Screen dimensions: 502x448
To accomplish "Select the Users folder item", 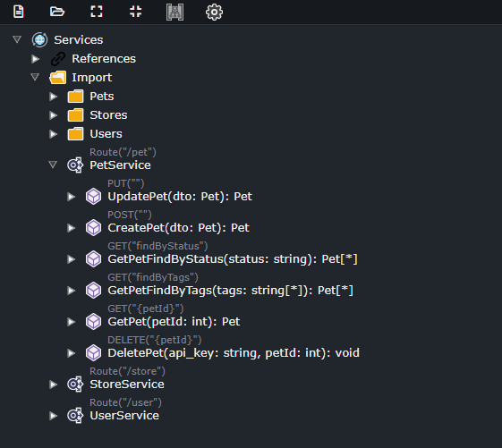I will click(x=106, y=134).
